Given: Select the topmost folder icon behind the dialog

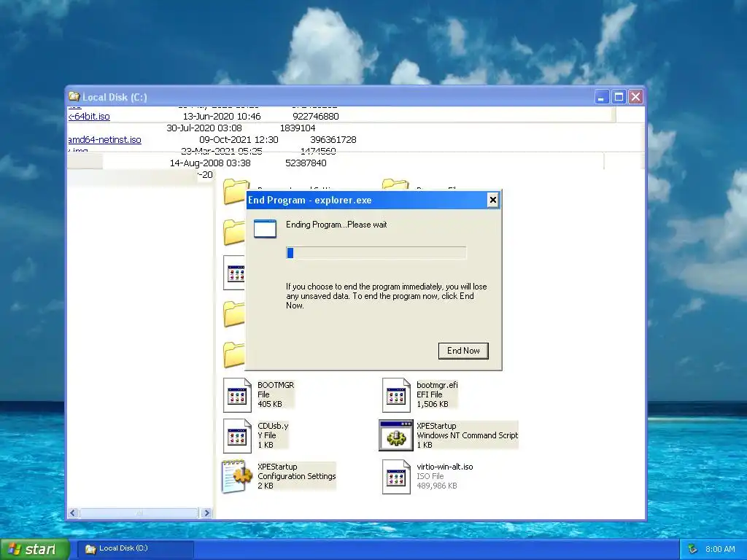Looking at the screenshot, I should 235,192.
